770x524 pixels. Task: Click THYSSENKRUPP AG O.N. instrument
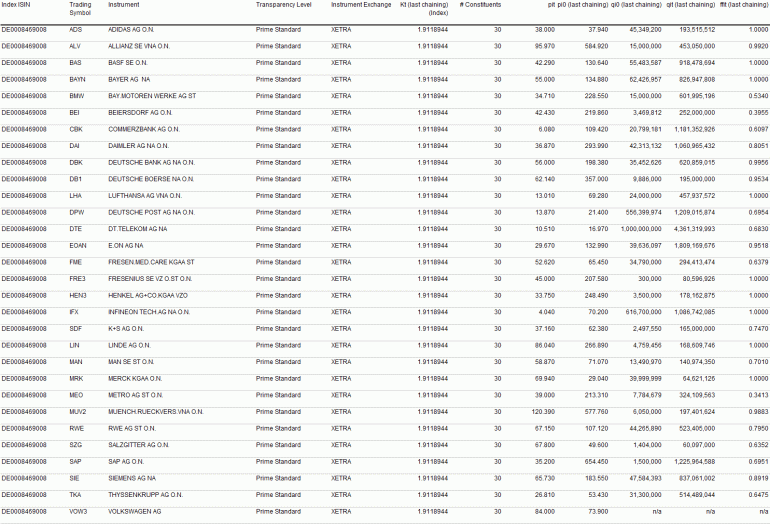(145, 495)
